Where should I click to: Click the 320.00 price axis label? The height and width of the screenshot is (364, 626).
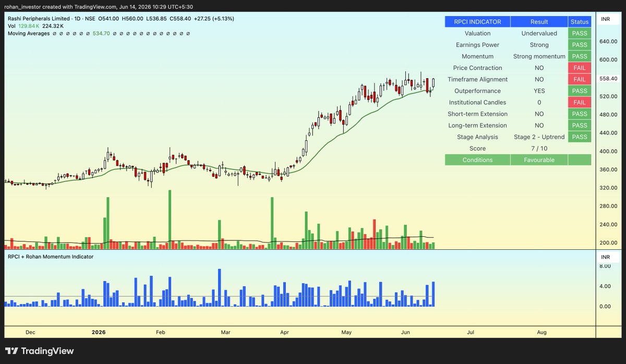pyautogui.click(x=608, y=188)
